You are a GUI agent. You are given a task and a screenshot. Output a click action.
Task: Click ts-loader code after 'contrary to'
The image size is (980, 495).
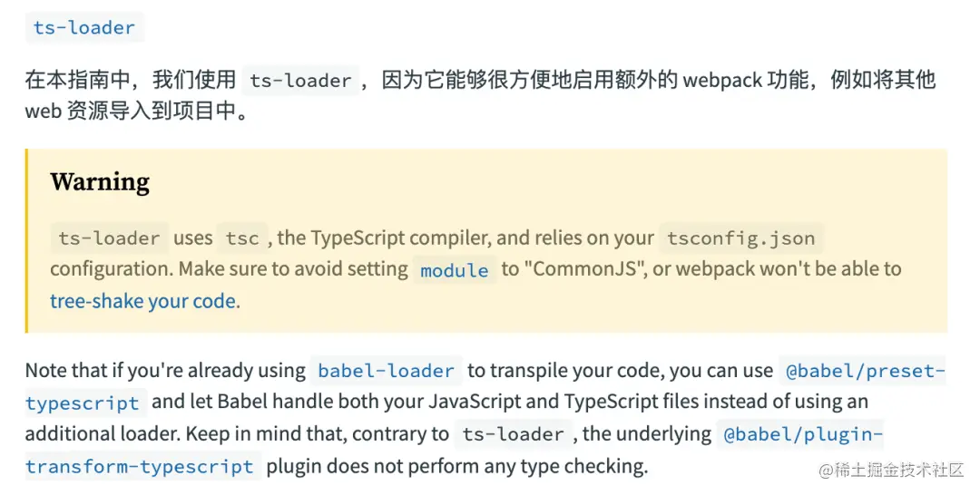tap(513, 434)
